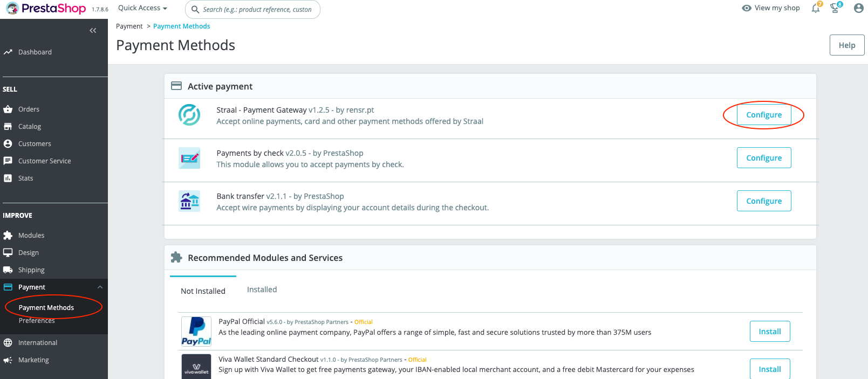
Task: Install the PayPal Official module
Action: click(x=770, y=332)
